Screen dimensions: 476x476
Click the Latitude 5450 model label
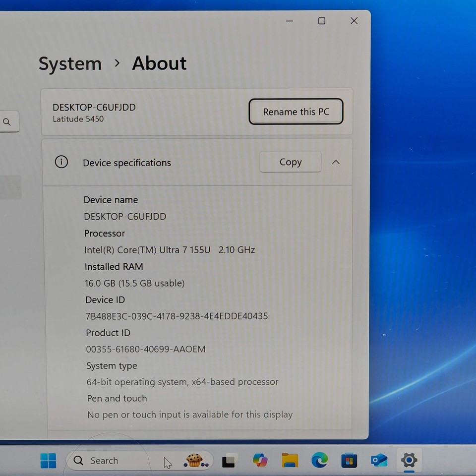point(78,119)
